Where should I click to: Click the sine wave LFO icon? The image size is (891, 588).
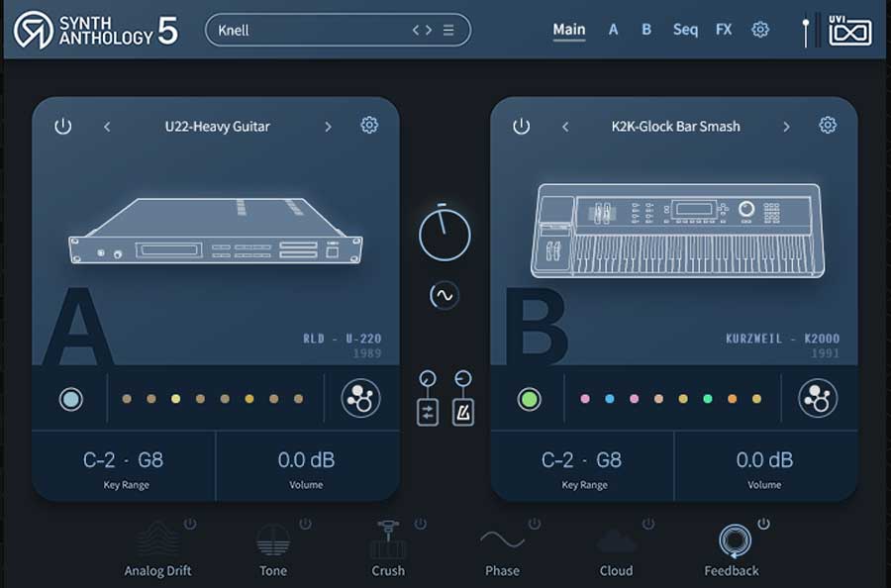pos(444,295)
